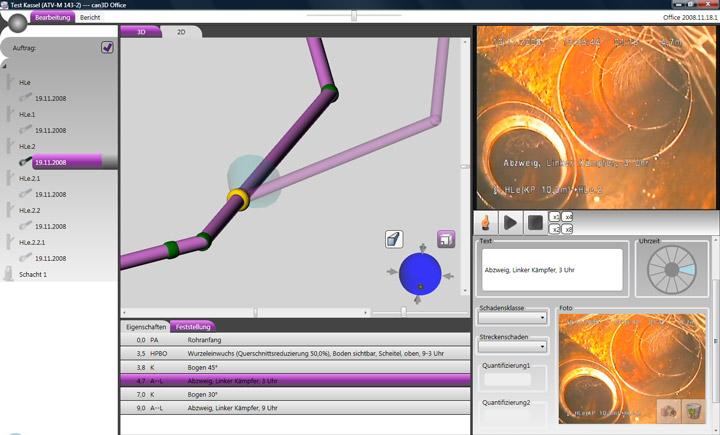This screenshot has width=720, height=435.
Task: Delete photo using the trash bin icon
Action: coord(691,410)
